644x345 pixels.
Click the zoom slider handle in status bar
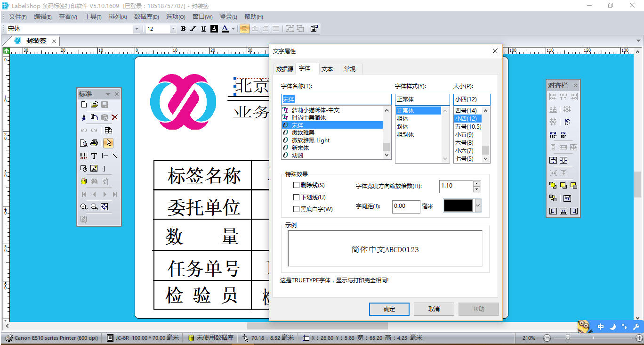point(568,338)
